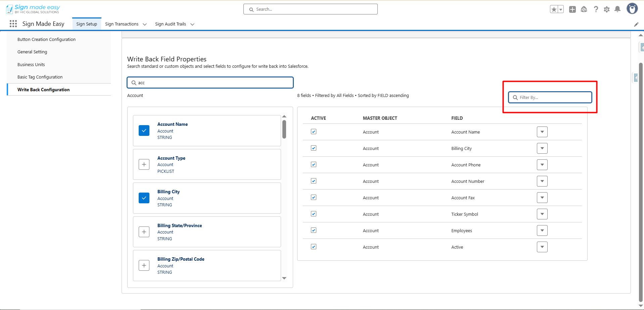This screenshot has height=310, width=644.
Task: Open General Setting in the sidebar
Action: point(32,52)
